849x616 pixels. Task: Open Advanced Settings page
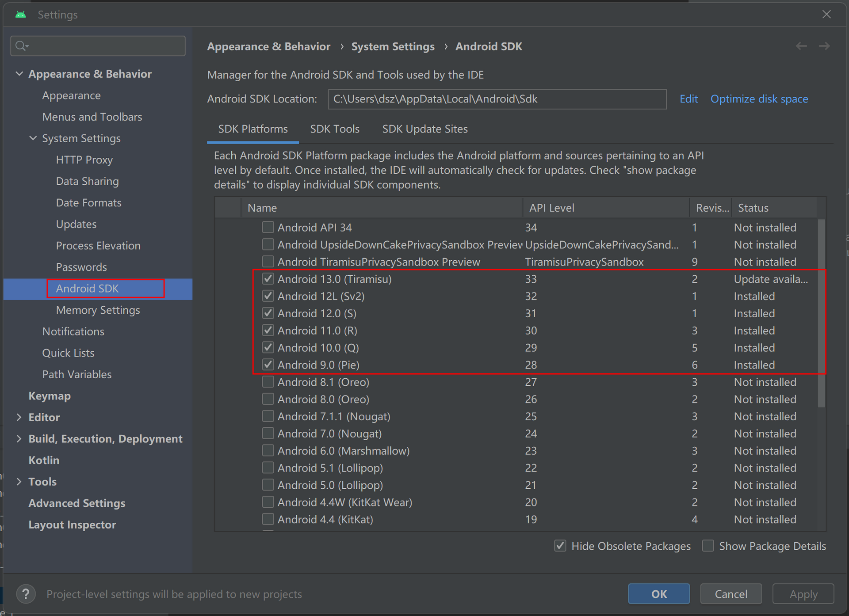(x=77, y=503)
